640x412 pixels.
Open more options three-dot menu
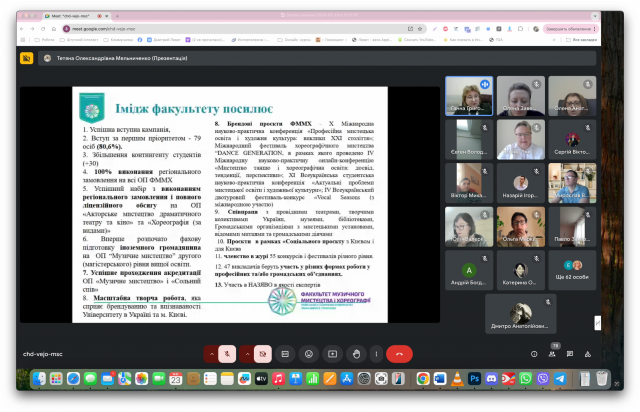click(376, 353)
